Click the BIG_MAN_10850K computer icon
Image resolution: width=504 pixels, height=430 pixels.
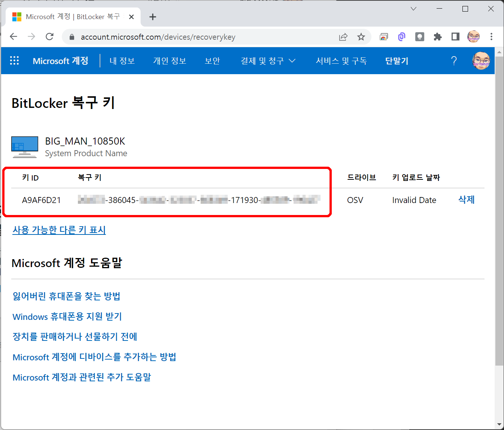tap(25, 147)
